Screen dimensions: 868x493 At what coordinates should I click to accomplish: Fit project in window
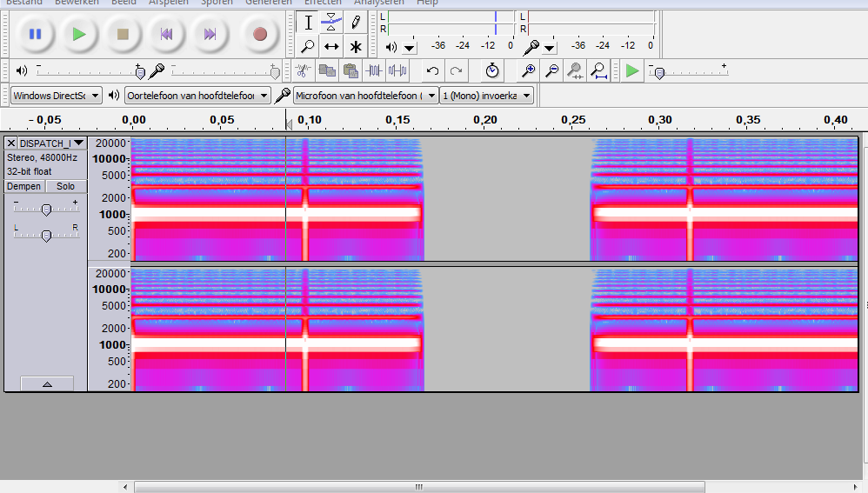[599, 70]
